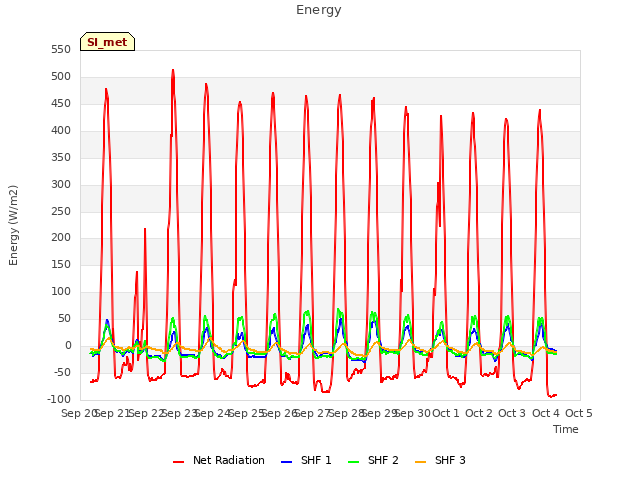Image resolution: width=640 pixels, height=480 pixels.
Task: Click the Sep 30 x-axis date label
Action: coord(413,413)
